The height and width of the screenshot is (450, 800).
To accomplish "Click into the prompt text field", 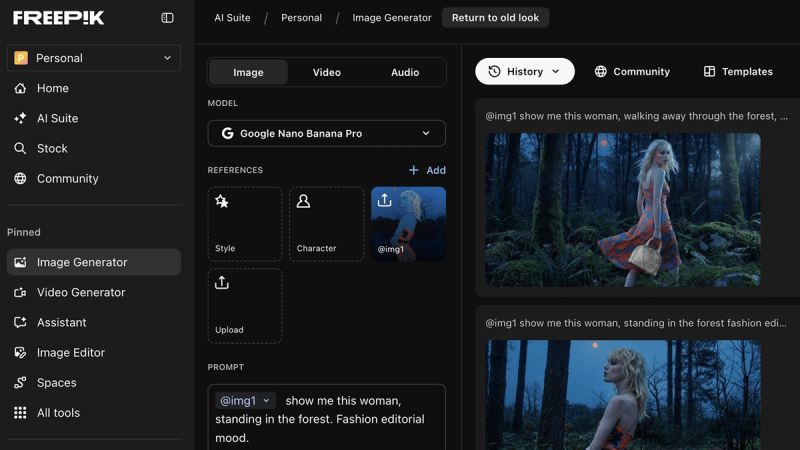I will coord(327,419).
